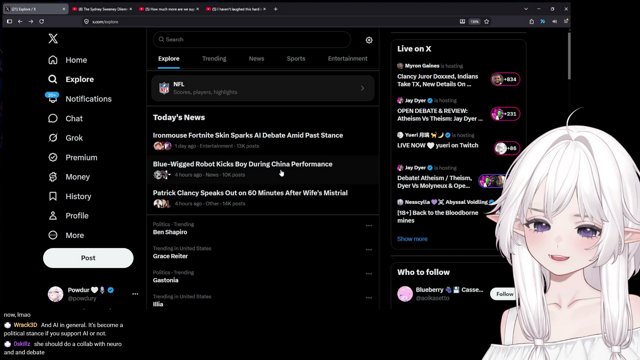Viewport: 640px width, 360px height.
Task: Follow the Blueberry account
Action: (504, 294)
